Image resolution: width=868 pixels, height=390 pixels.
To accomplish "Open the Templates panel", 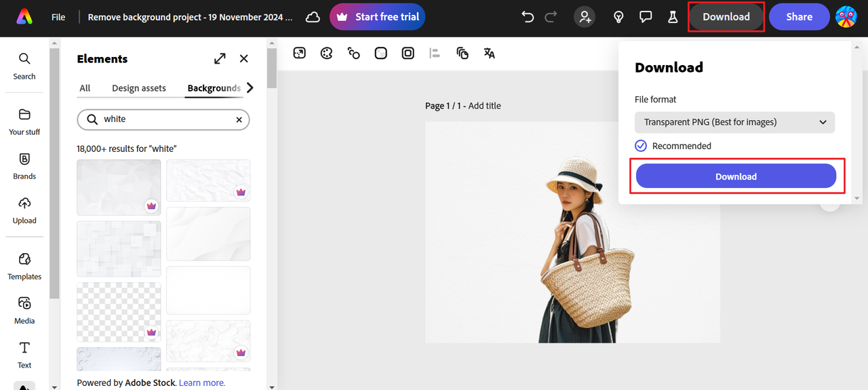I will point(24,267).
